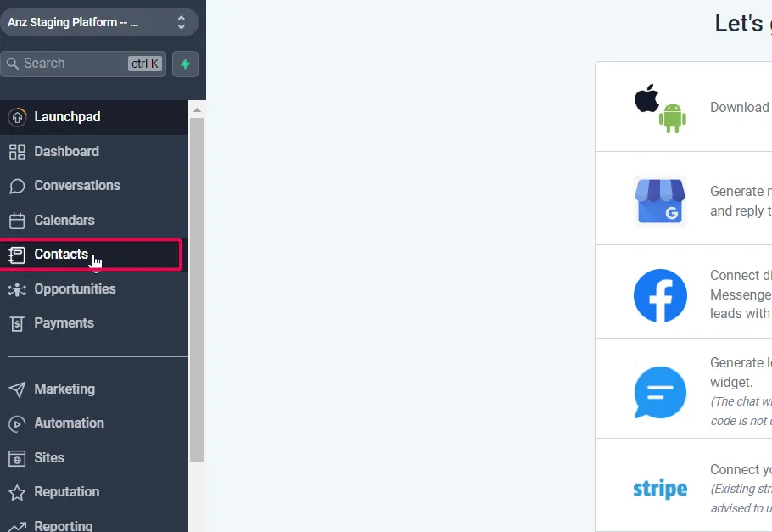Click the Calendars icon in the sidebar
This screenshot has height=532, width=772.
click(17, 221)
